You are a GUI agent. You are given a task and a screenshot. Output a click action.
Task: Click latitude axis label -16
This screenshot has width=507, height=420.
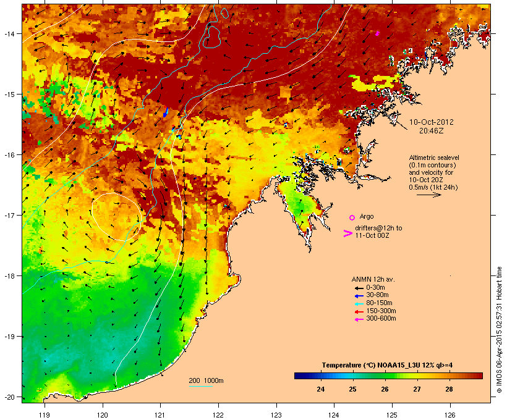[9, 155]
